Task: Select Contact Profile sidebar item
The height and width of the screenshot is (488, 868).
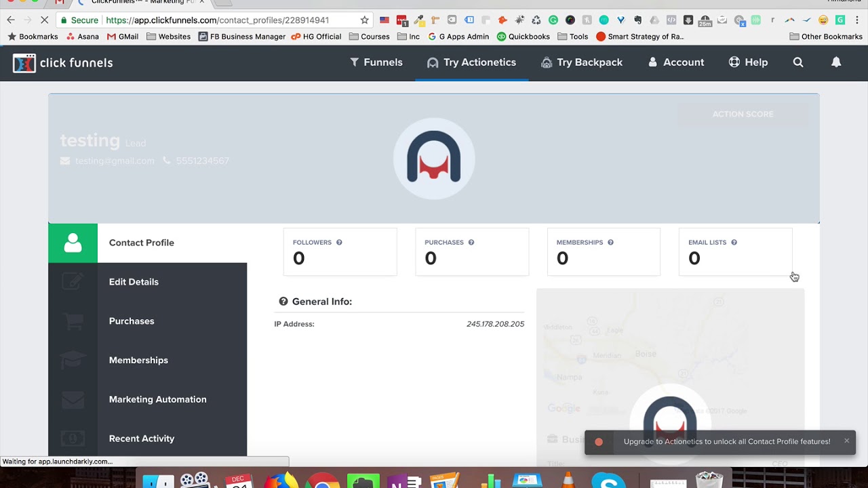Action: coord(148,243)
